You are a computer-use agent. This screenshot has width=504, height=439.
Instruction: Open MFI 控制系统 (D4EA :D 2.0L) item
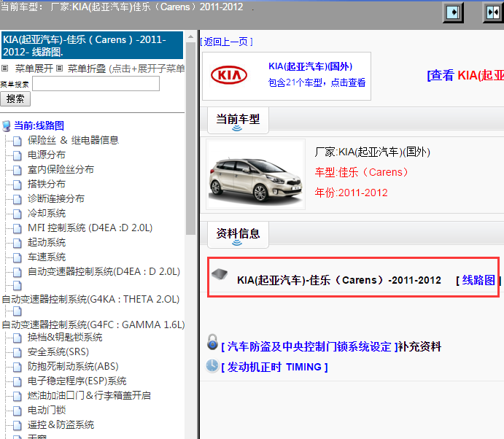90,228
